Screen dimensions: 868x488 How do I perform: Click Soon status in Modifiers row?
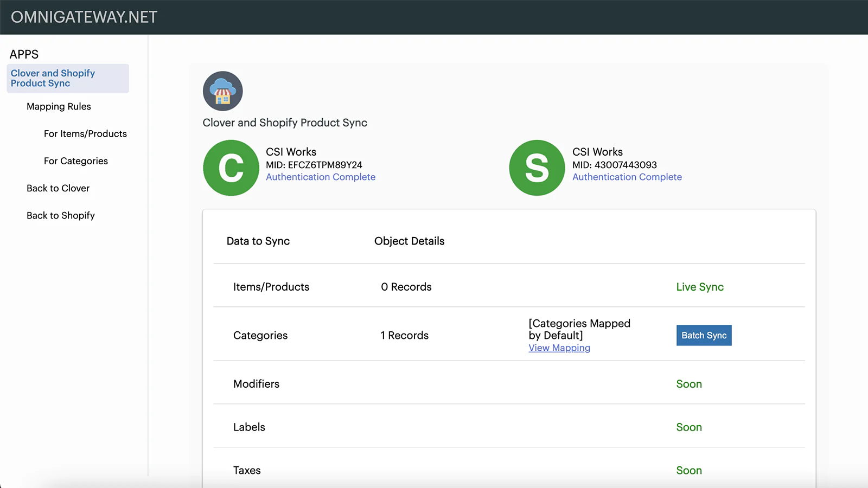(x=689, y=384)
